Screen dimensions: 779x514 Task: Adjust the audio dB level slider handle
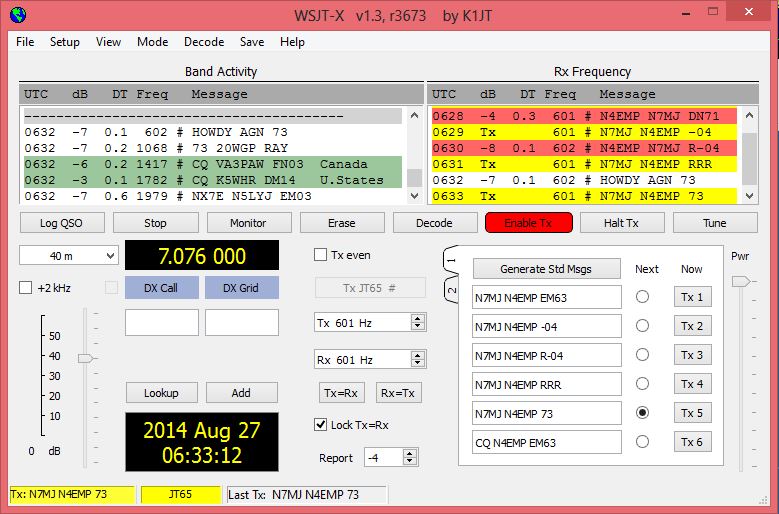tap(86, 358)
